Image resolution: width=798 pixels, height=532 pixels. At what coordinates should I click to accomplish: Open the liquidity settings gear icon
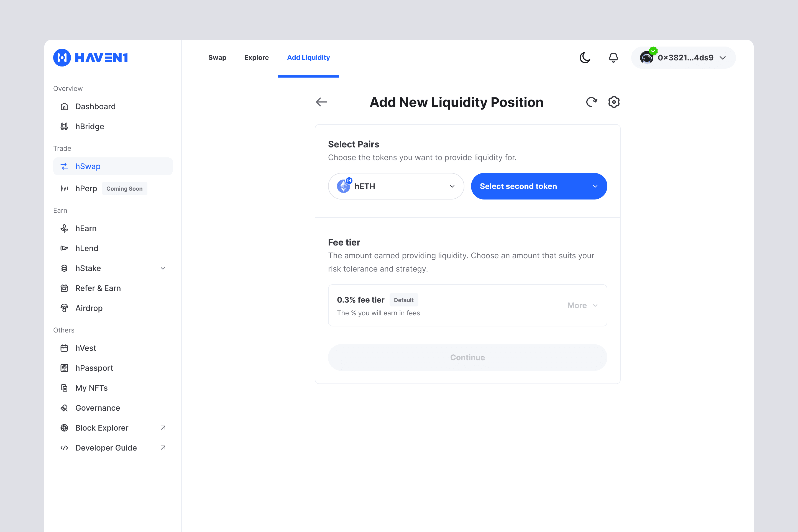(614, 102)
